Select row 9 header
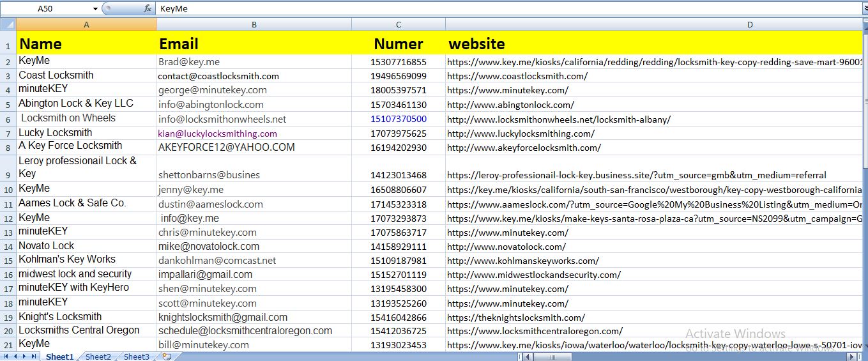 [x=8, y=168]
